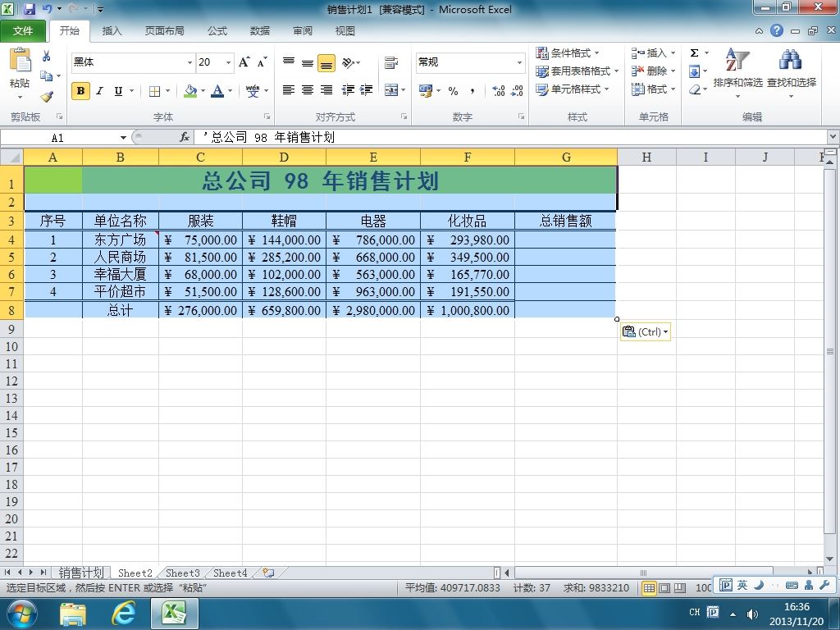840x630 pixels.
Task: Toggle align text left
Action: point(289,90)
